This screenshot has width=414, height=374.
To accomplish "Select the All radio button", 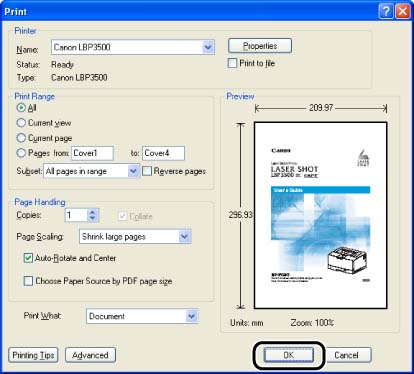I will (21, 108).
